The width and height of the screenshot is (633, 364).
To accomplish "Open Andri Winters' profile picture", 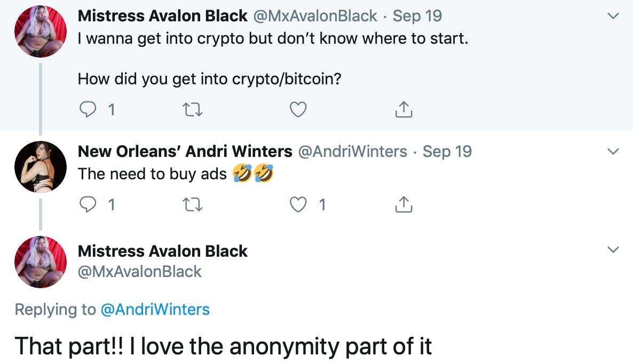I will point(40,167).
